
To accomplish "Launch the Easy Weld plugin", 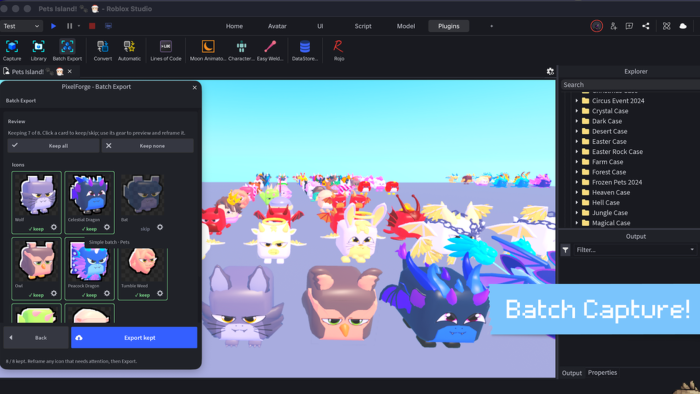I will click(270, 50).
